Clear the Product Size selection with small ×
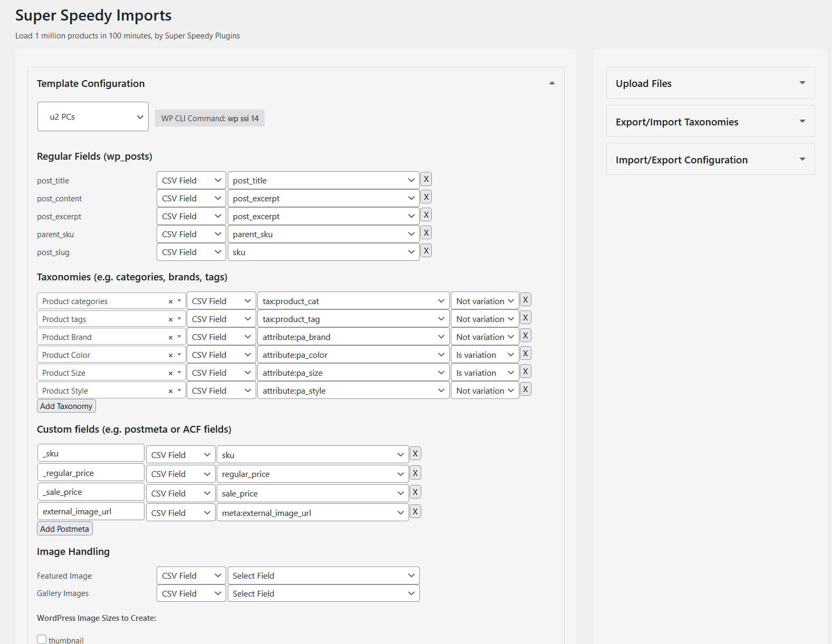Screen dimensions: 832x644 coord(170,374)
